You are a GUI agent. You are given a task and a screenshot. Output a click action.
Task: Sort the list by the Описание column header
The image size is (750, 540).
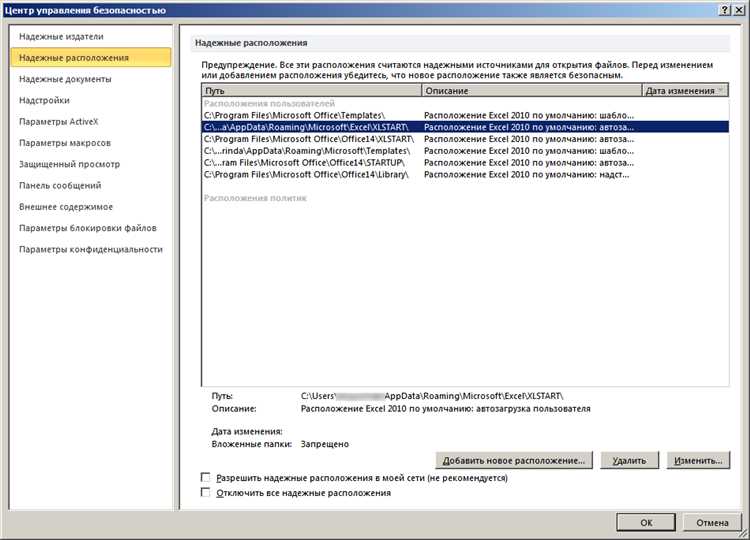pyautogui.click(x=531, y=90)
